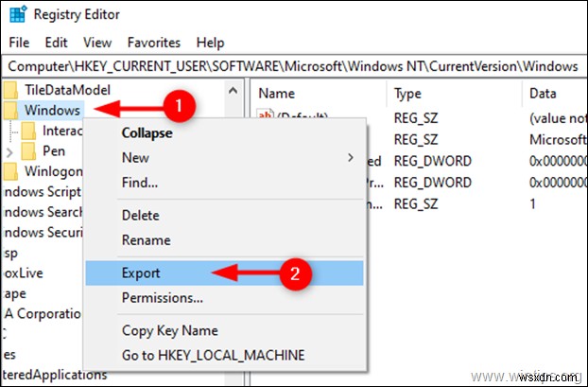Click the Registry Editor app icon
Viewport: 588px width, 387px height.
click(x=18, y=14)
